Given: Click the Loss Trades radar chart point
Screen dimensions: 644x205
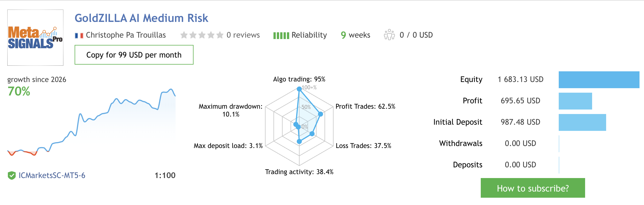Looking at the screenshot, I should 312,134.
